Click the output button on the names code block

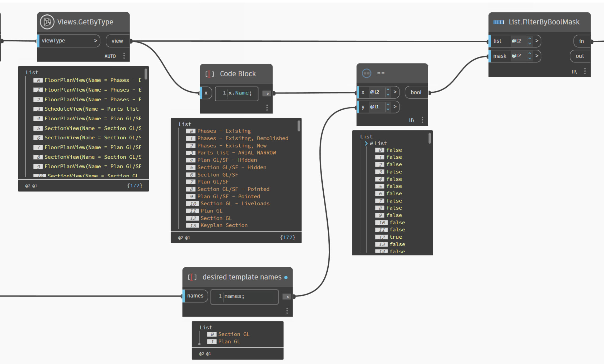coord(287,296)
